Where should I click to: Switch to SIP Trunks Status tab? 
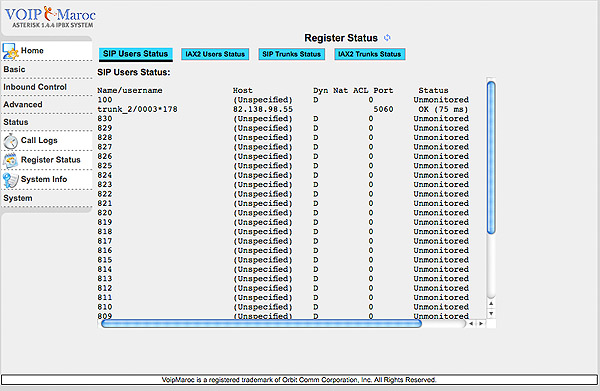click(292, 54)
